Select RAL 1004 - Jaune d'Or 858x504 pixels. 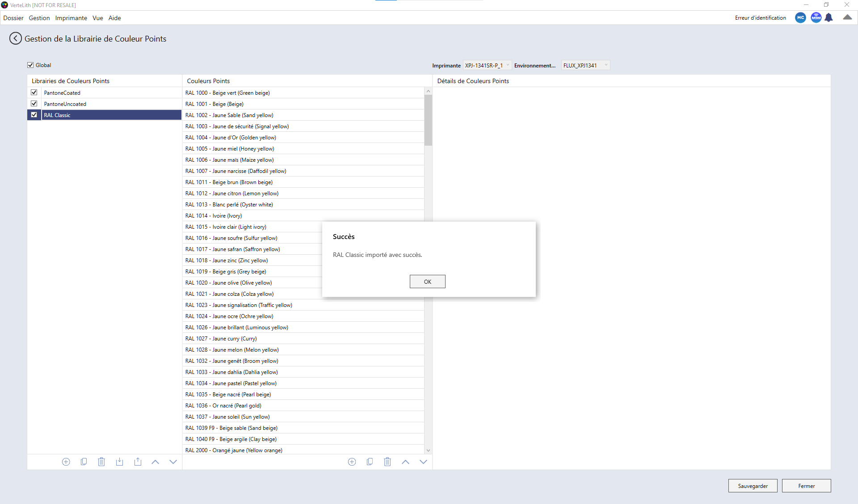point(303,137)
